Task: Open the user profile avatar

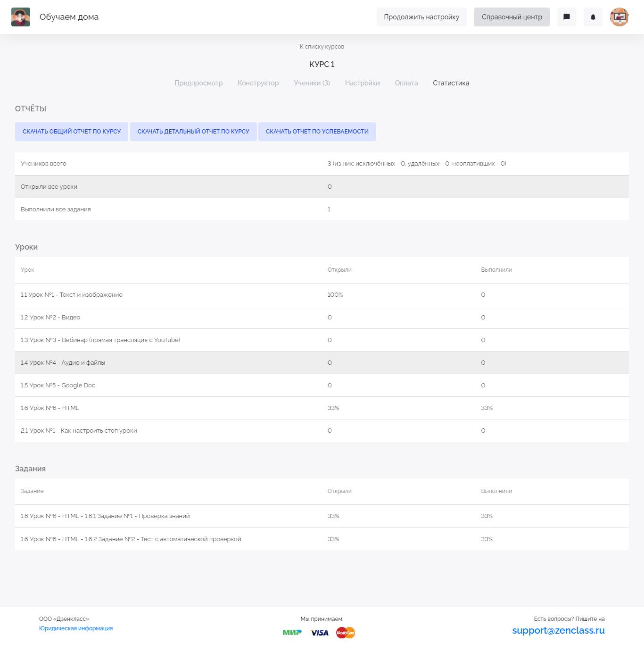Action: pyautogui.click(x=619, y=17)
